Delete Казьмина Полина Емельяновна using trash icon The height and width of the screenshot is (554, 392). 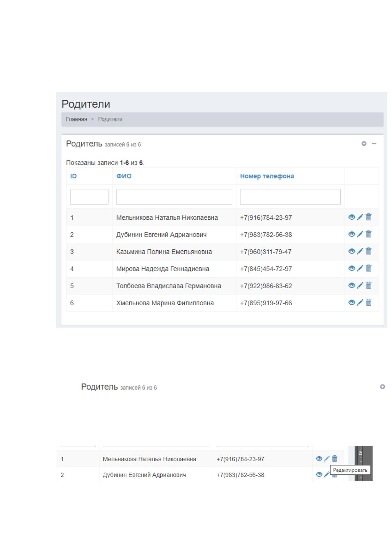(369, 251)
